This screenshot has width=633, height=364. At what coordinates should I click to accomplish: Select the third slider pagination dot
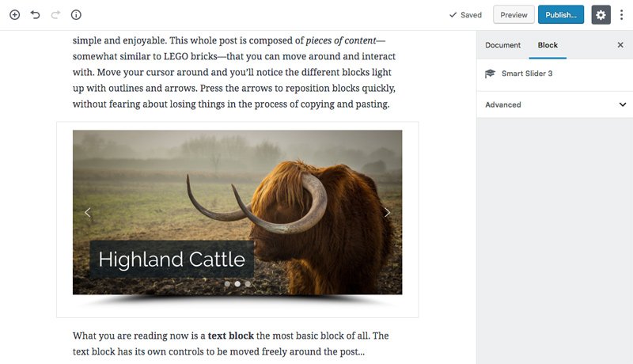tap(248, 284)
